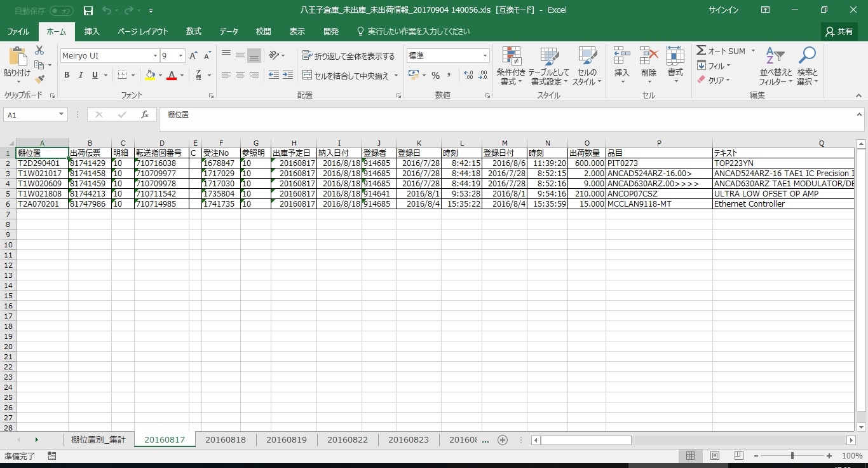This screenshot has height=468, width=868.
Task: Click Sign in (サインイン) link
Action: (723, 10)
